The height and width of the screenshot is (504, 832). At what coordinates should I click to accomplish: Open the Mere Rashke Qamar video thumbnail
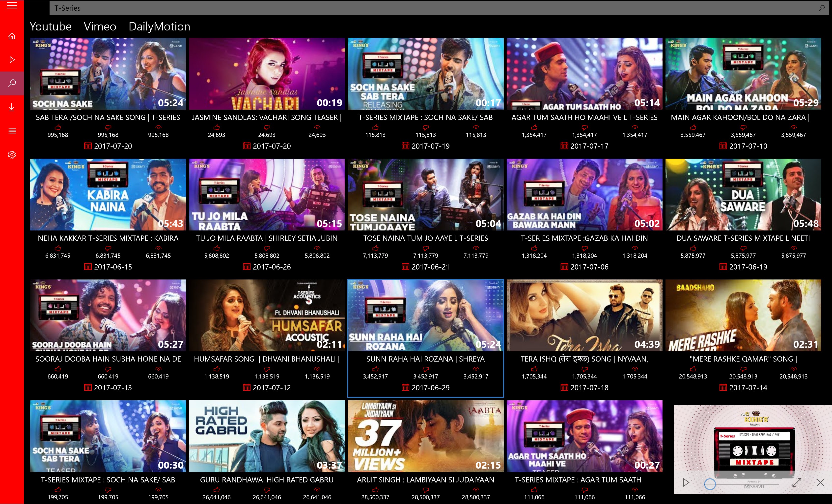[743, 315]
